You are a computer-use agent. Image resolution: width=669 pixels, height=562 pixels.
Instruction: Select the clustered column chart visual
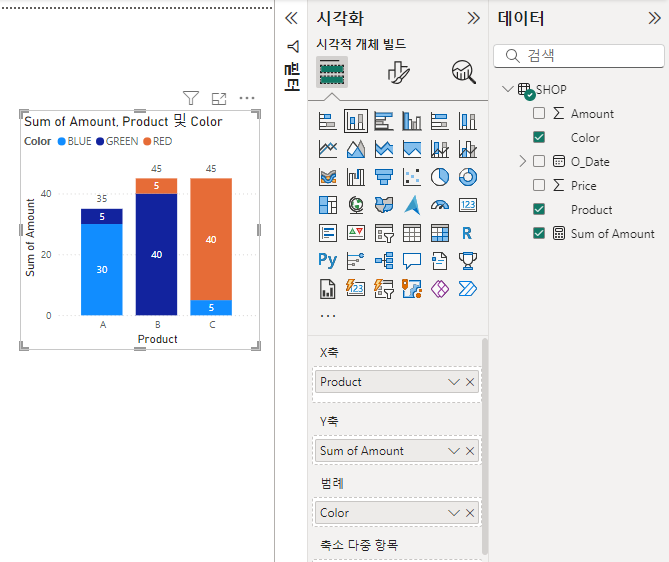tap(412, 121)
